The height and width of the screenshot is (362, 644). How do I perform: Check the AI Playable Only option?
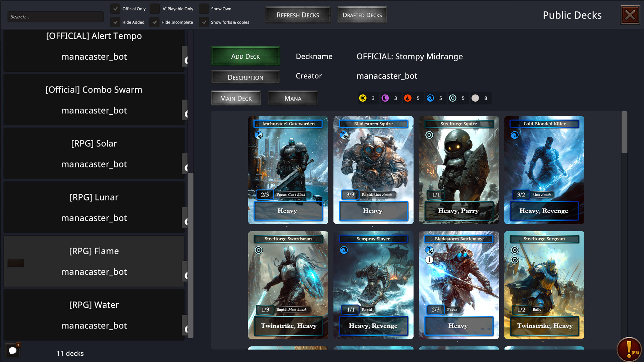[154, 9]
